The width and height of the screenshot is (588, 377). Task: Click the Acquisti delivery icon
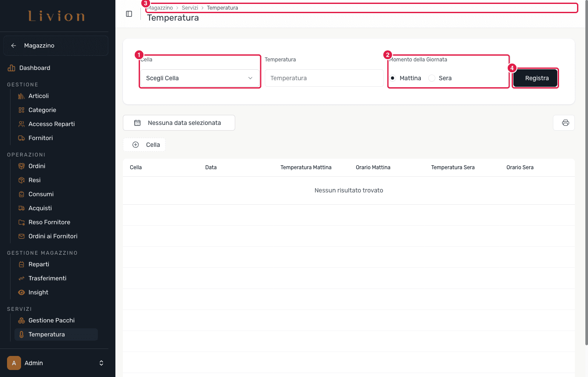21,208
